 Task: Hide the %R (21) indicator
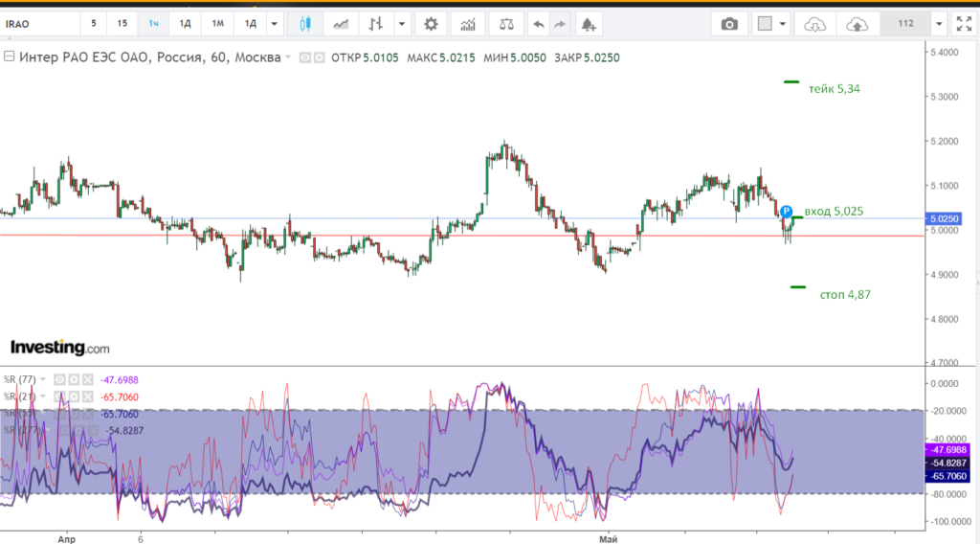59,396
